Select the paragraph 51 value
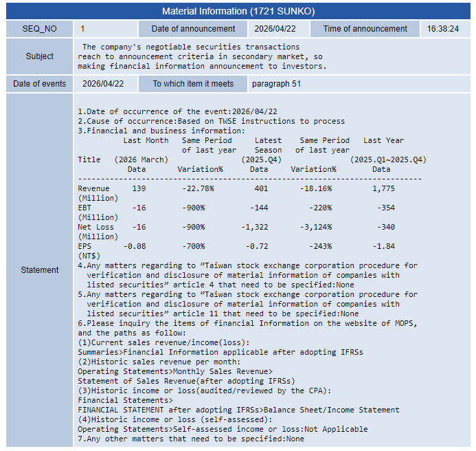 click(x=276, y=84)
